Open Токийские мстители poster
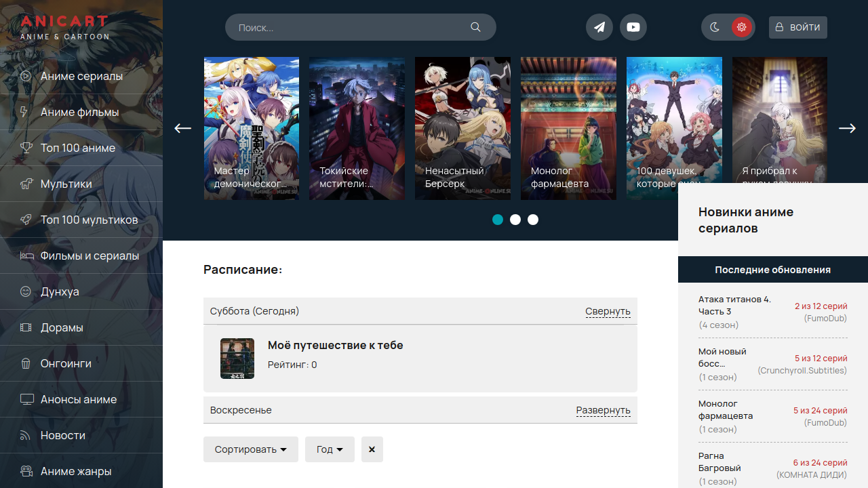The height and width of the screenshot is (488, 868). (357, 128)
